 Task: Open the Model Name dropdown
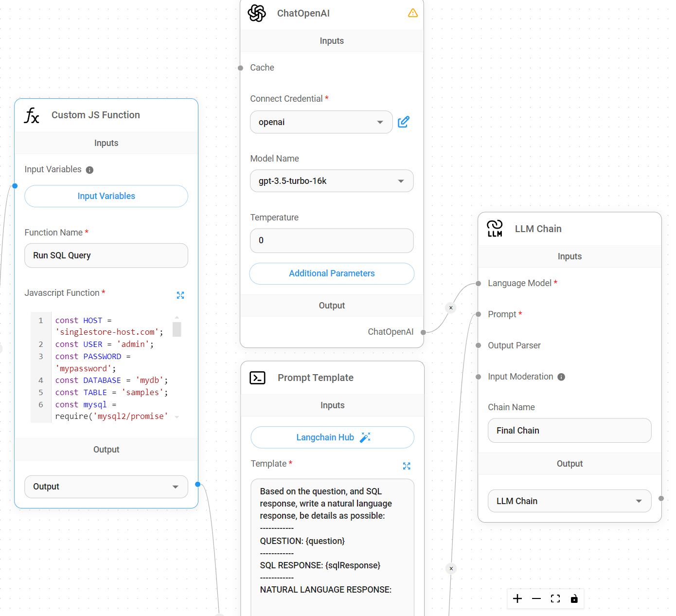[332, 181]
